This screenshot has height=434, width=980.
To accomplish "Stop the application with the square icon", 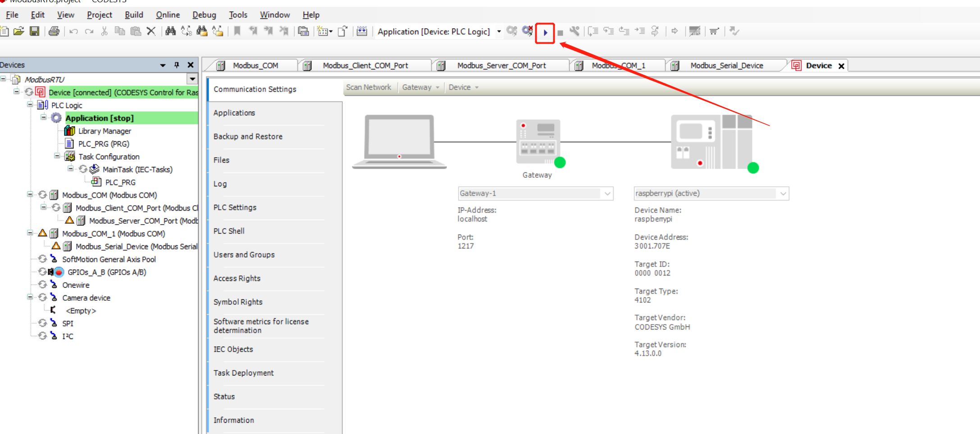I will pos(560,33).
